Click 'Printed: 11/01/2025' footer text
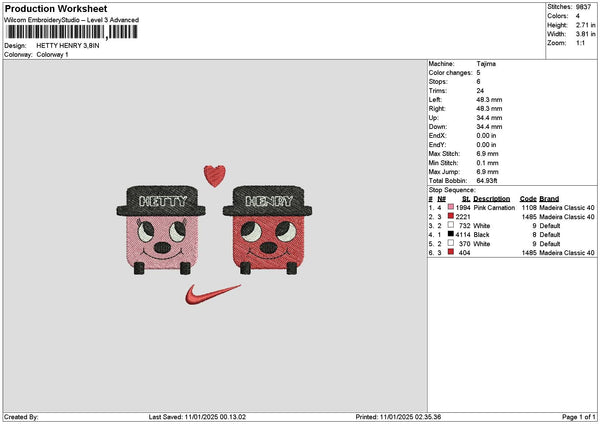The image size is (600, 424). pos(398,417)
